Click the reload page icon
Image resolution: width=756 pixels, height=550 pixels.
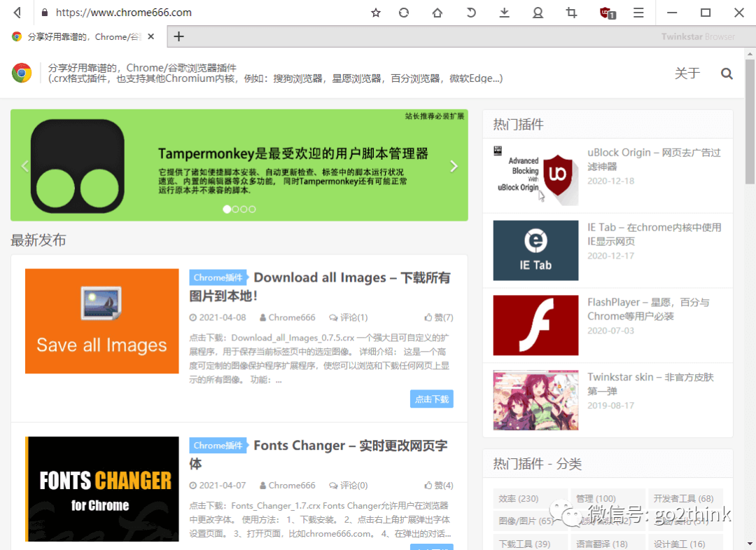coord(404,13)
